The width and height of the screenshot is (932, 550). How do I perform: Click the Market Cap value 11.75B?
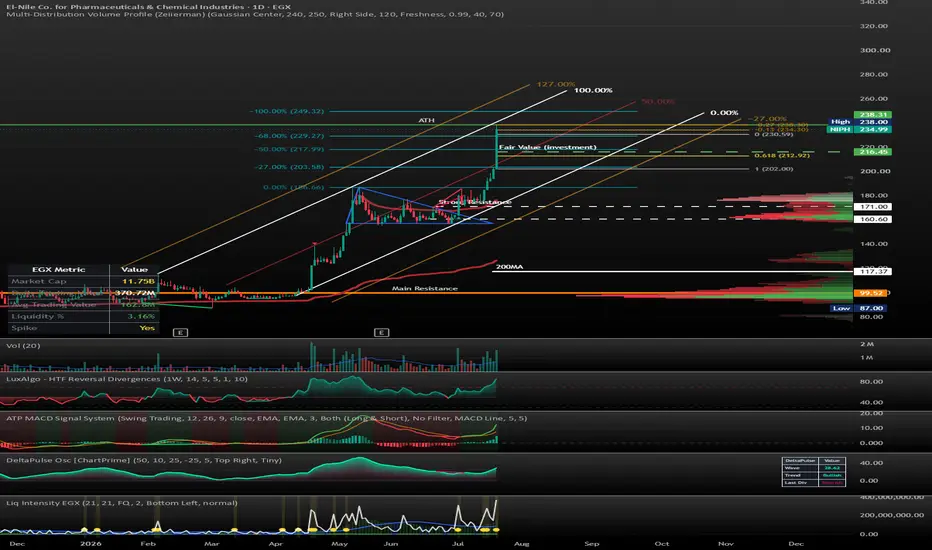coord(138,281)
